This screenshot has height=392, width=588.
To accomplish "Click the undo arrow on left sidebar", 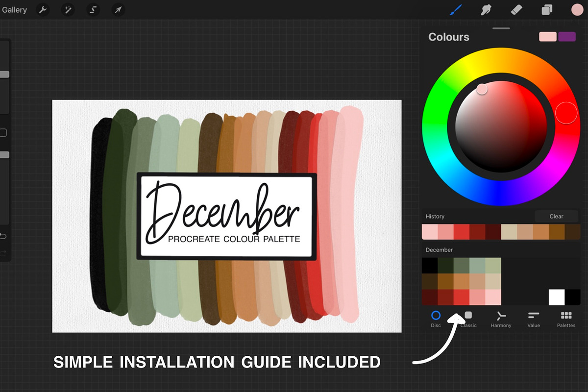I will pos(2,236).
